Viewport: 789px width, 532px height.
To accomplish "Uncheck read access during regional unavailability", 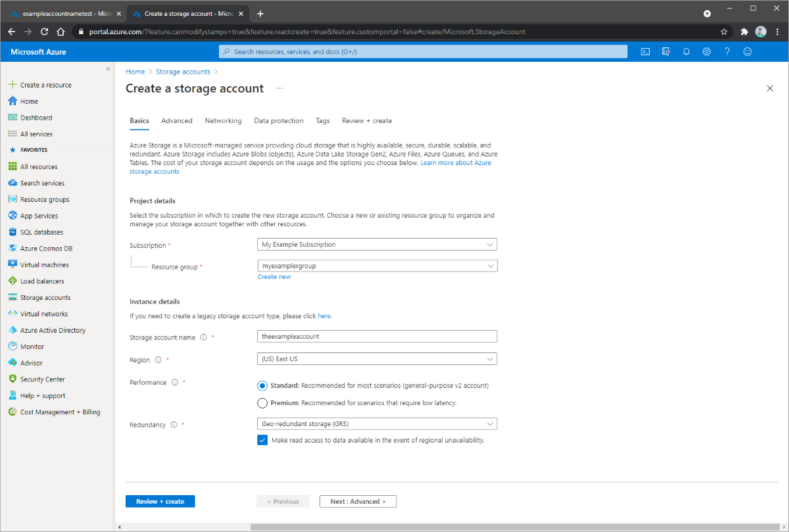I will 262,439.
